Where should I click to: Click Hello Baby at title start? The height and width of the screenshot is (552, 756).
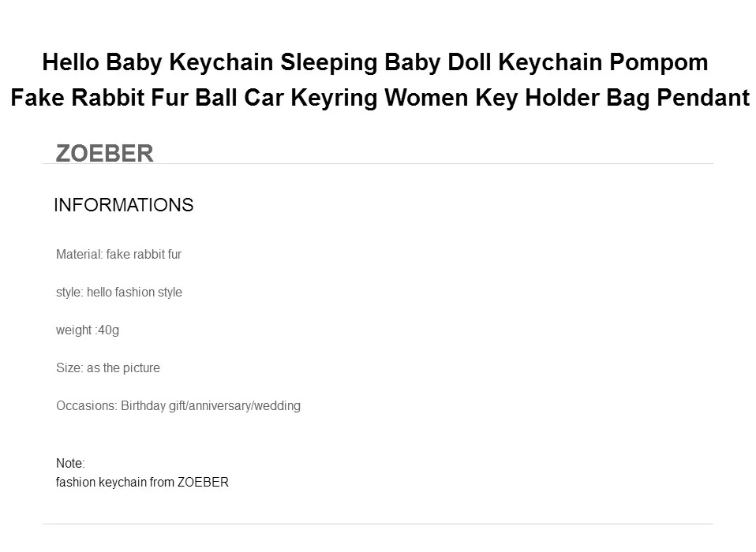(x=103, y=62)
